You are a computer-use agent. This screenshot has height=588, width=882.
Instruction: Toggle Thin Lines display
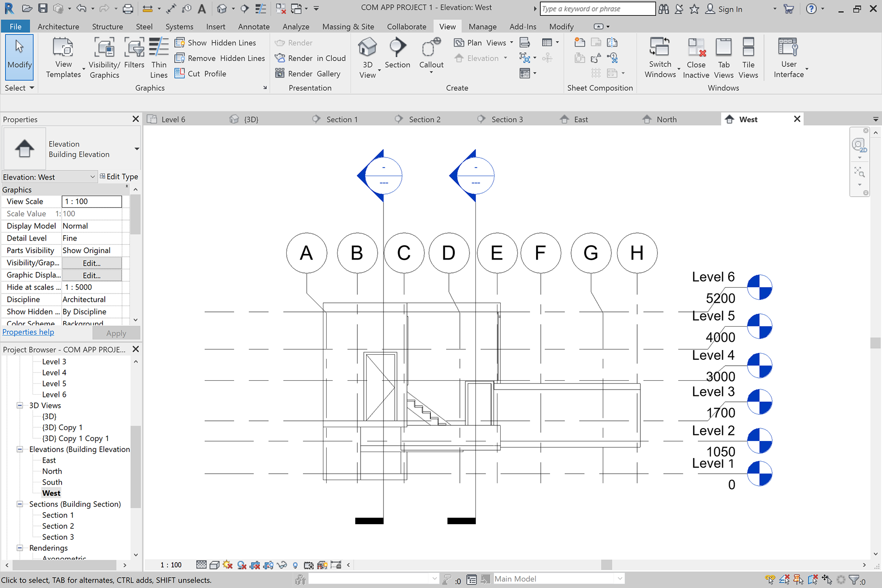pyautogui.click(x=159, y=58)
